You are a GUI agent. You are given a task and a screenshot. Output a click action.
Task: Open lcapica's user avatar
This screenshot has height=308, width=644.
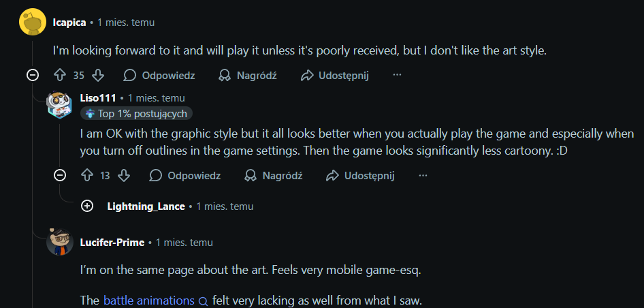point(31,22)
